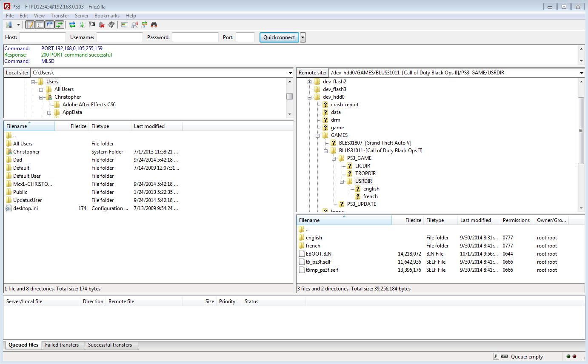Viewport: 588px width, 364px height.
Task: Collapse the Users node in local tree
Action: [x=33, y=82]
